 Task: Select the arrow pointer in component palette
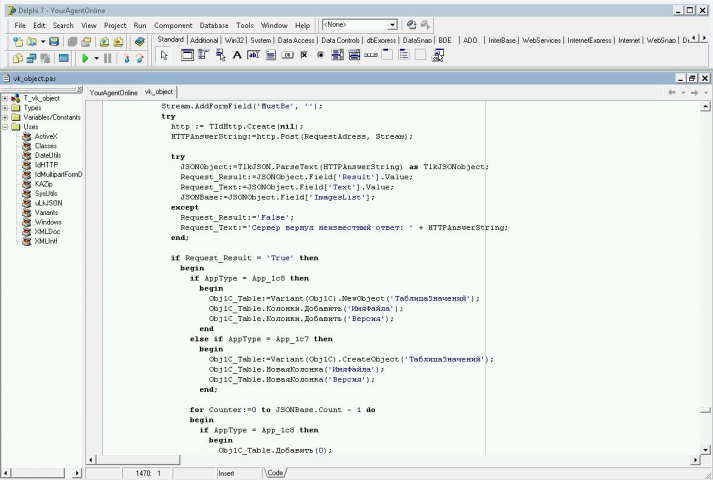pyautogui.click(x=164, y=55)
